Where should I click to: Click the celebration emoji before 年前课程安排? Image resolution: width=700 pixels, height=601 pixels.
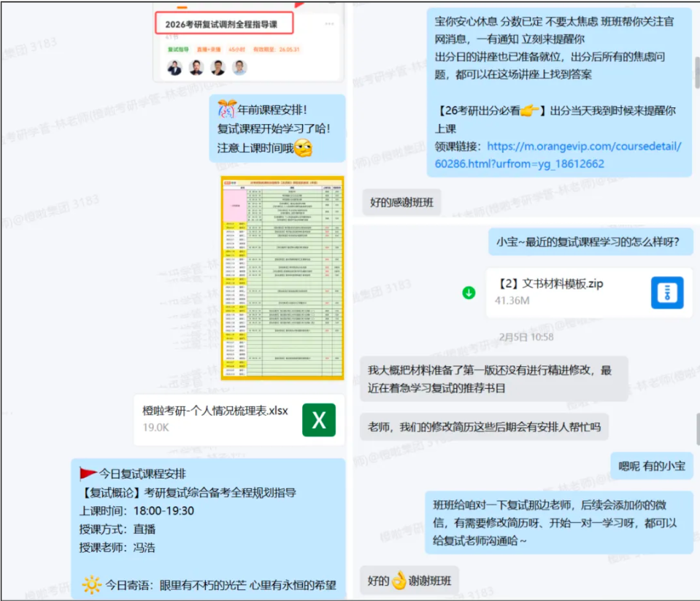(227, 109)
